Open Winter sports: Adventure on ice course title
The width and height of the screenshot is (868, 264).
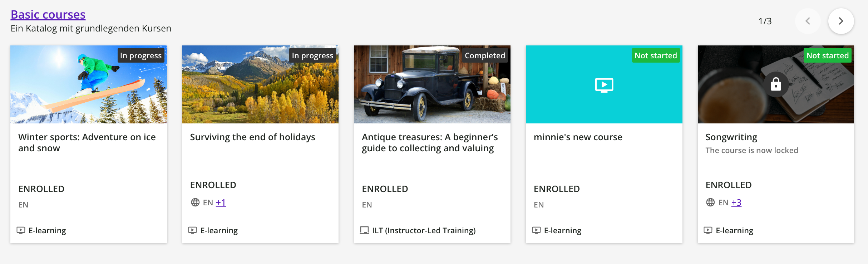(x=87, y=142)
